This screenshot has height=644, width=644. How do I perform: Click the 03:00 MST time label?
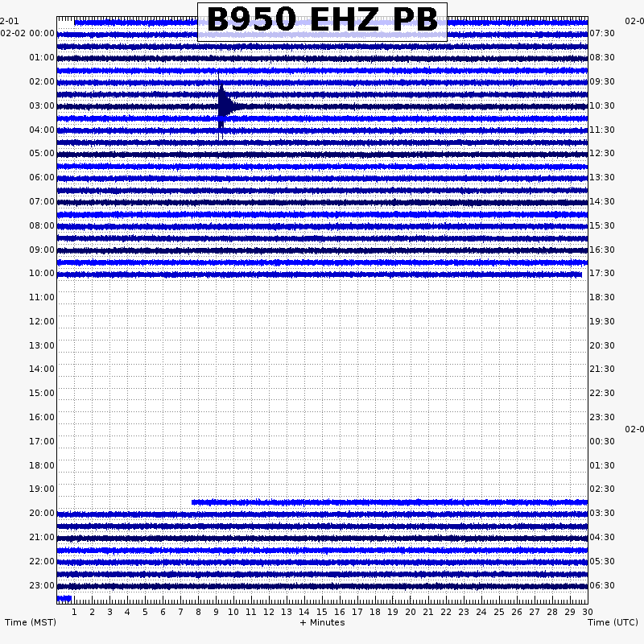click(x=42, y=106)
